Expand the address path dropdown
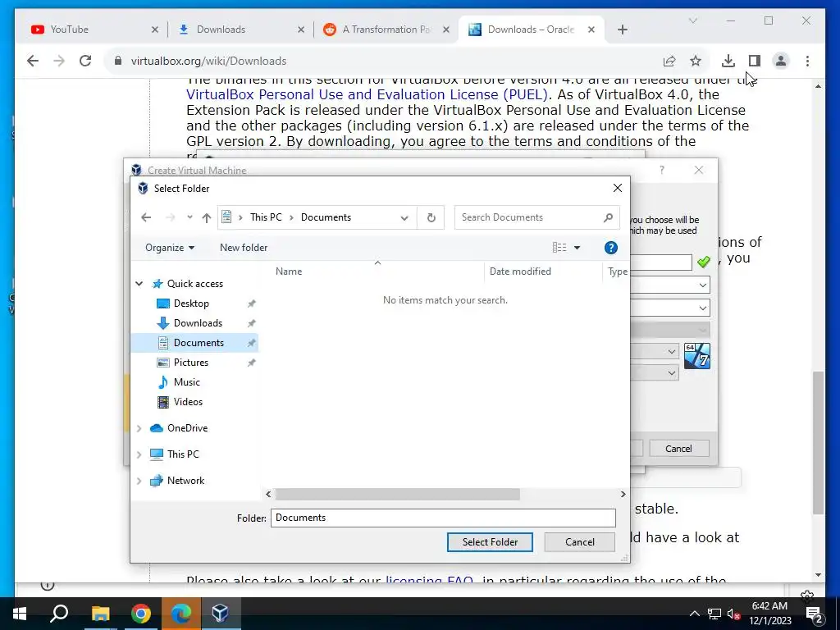Screen dimensions: 840x630 (x=404, y=217)
